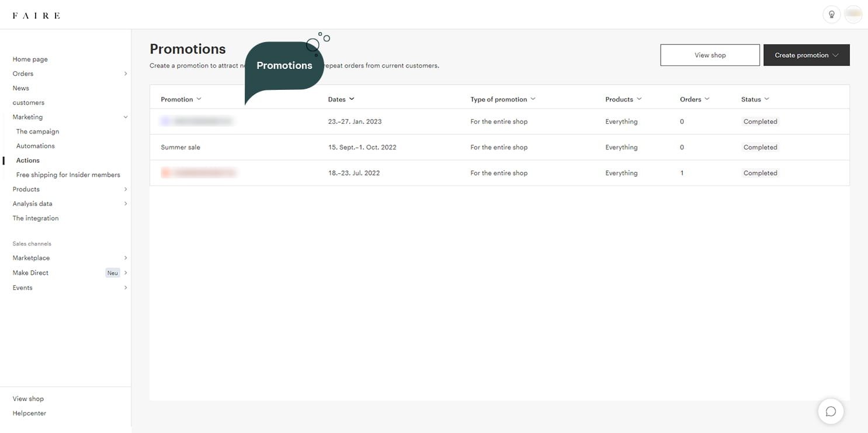This screenshot has width=868, height=433.
Task: Open the Helpcenter link
Action: [29, 413]
